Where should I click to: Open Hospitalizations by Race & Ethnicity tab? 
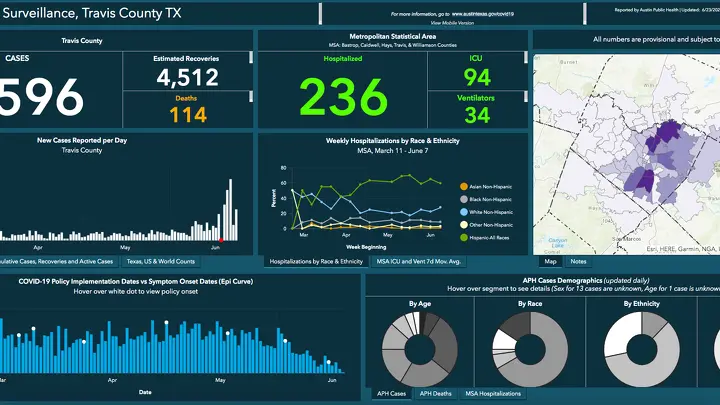316,261
